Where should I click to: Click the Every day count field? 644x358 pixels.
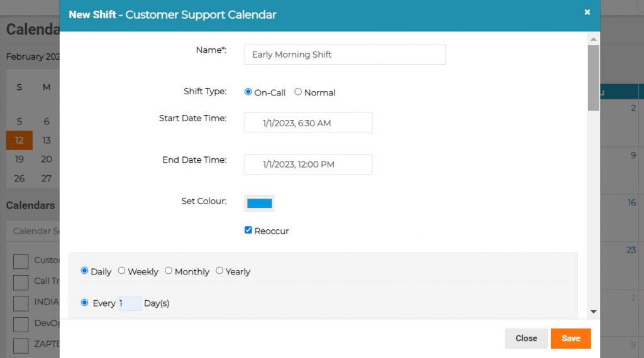[130, 303]
